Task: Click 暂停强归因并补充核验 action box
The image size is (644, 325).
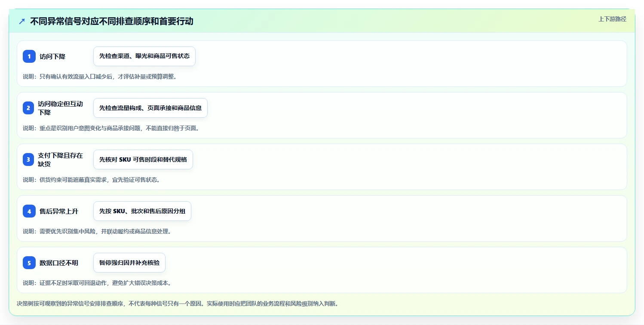Action: [129, 263]
